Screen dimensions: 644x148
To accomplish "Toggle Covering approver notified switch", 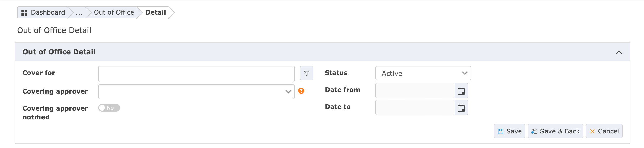I will pyautogui.click(x=109, y=108).
